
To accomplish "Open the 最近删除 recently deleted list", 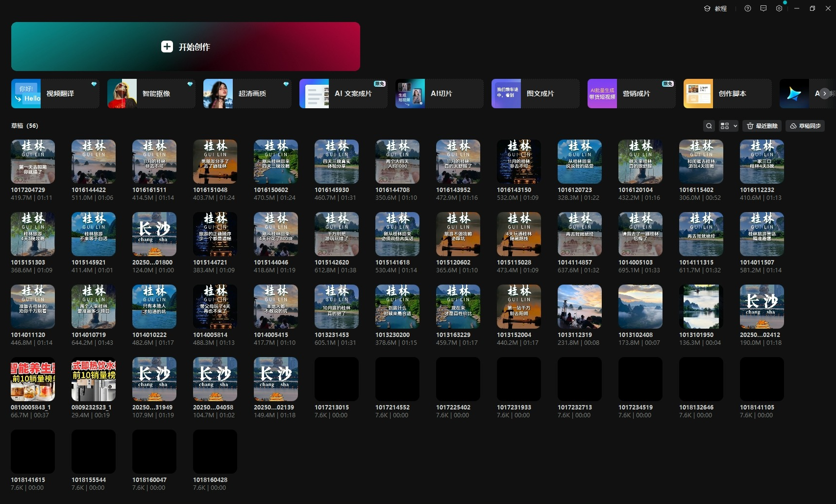I will coord(762,126).
